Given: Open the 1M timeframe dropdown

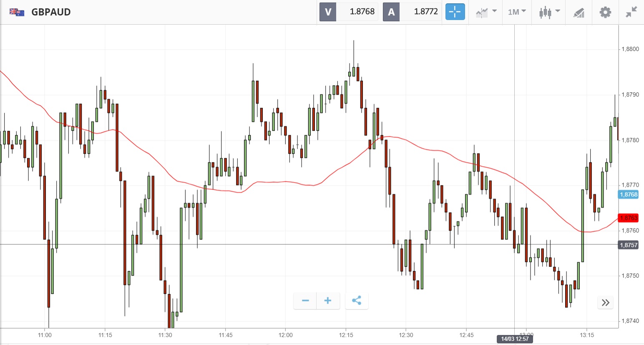Looking at the screenshot, I should (x=517, y=12).
